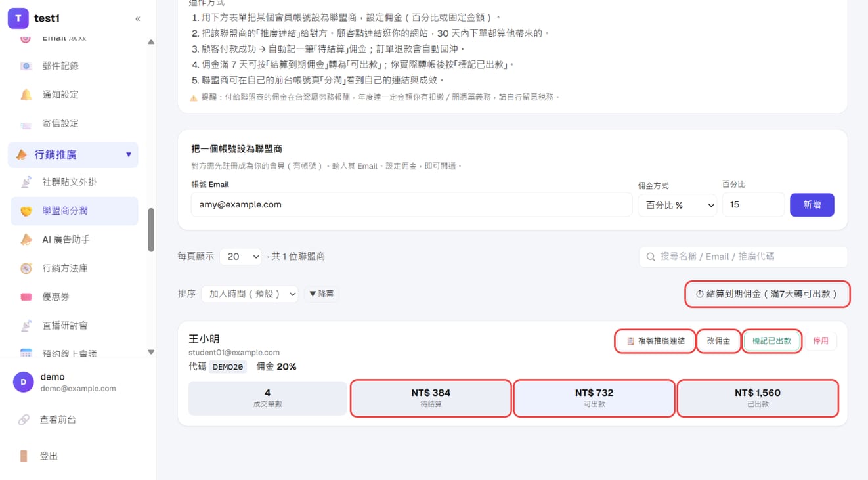Click 複製推廣連結 for 王小明
The height and width of the screenshot is (480, 868).
[655, 341]
